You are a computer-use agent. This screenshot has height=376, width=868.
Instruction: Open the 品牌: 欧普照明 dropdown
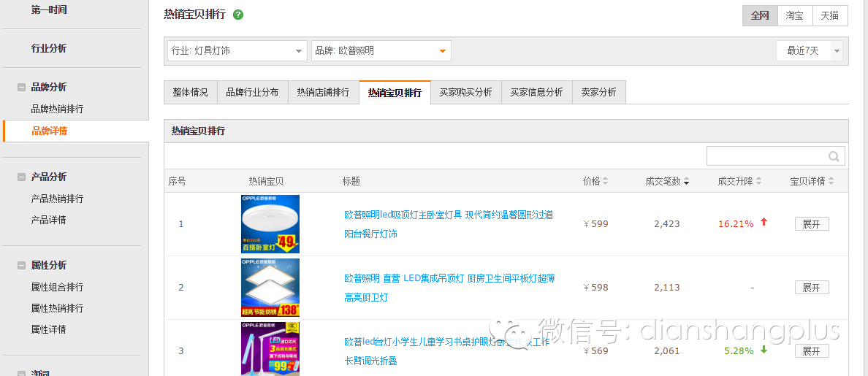381,51
